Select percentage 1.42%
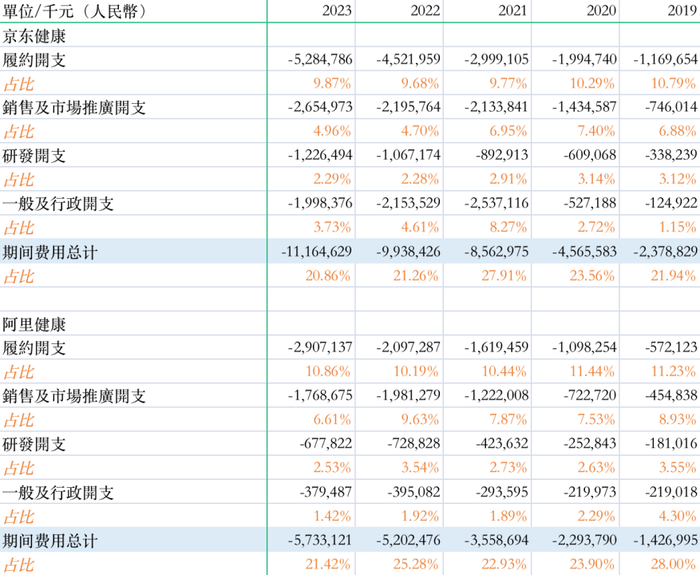Image resolution: width=700 pixels, height=575 pixels. pyautogui.click(x=332, y=516)
